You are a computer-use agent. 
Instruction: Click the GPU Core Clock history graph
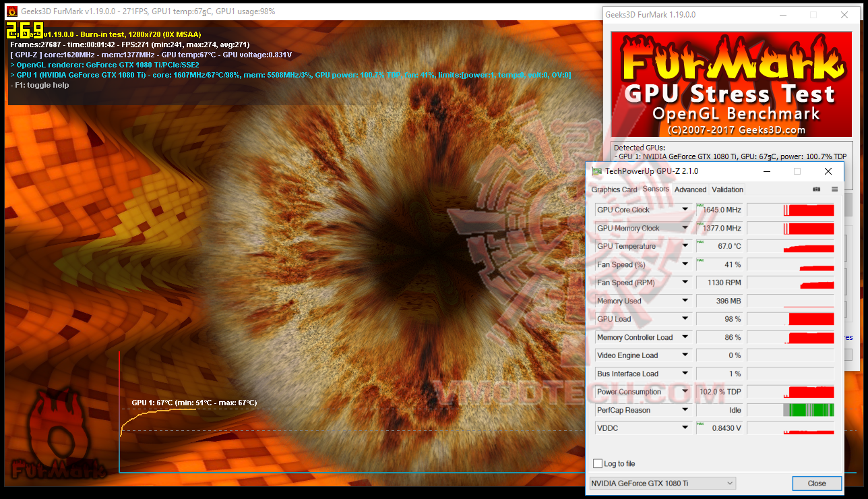790,210
